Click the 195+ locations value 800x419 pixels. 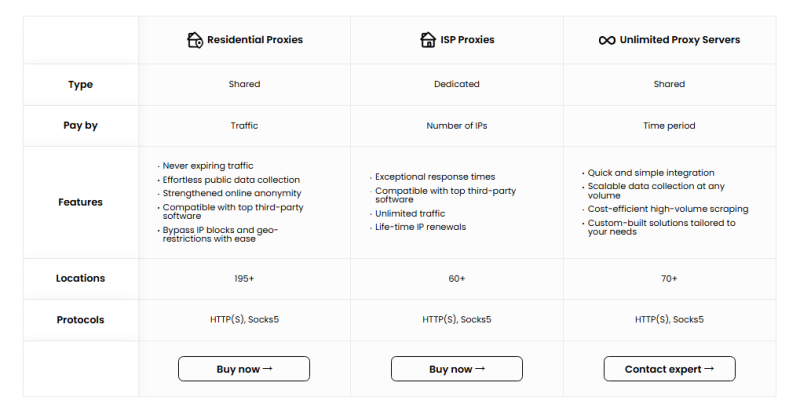pyautogui.click(x=244, y=278)
